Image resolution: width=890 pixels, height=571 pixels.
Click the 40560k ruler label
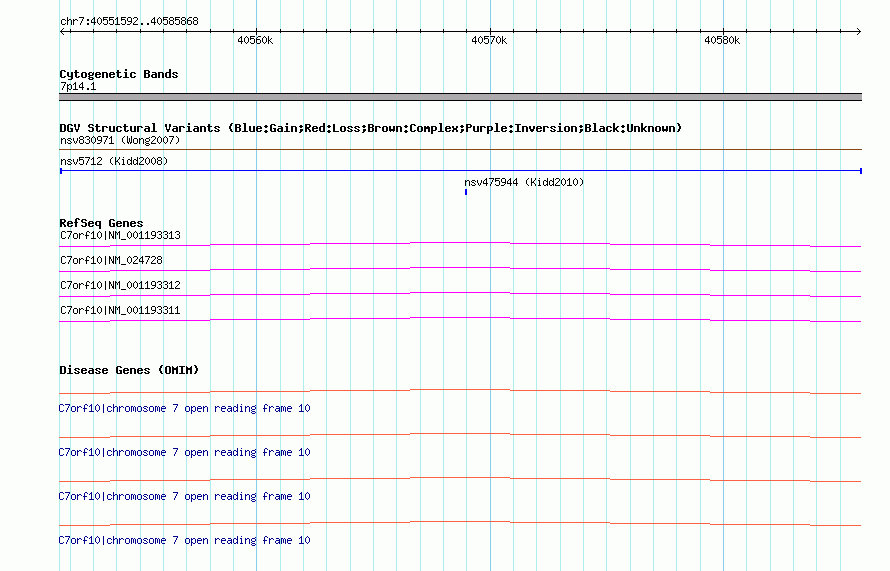(x=255, y=40)
